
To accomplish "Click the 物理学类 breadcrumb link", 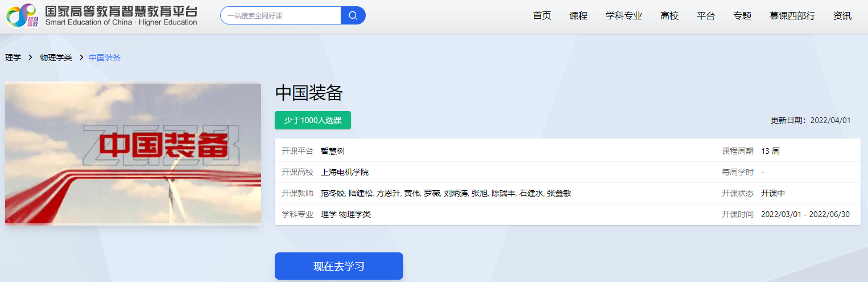I will 56,58.
